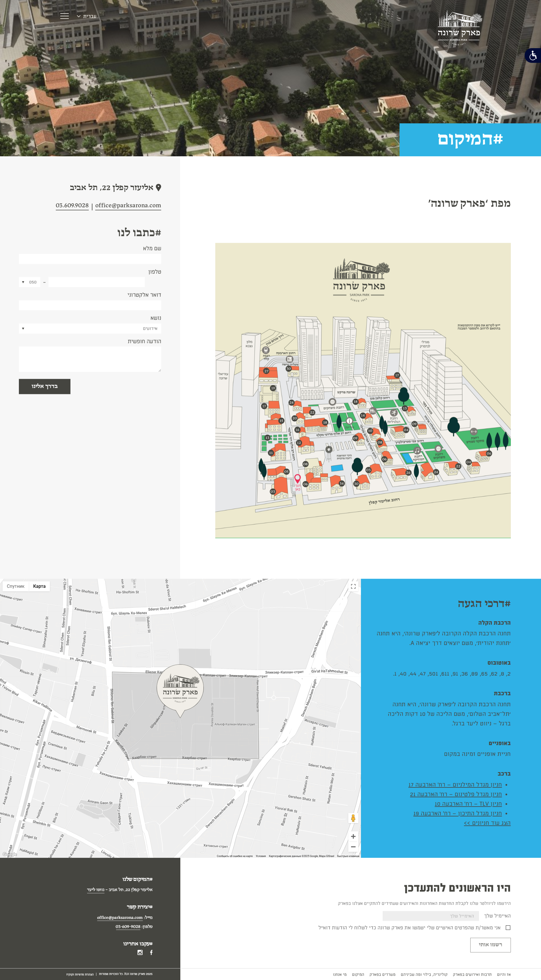Image resolution: width=541 pixels, height=980 pixels.
Task: Click into the free message textarea
Action: click(x=90, y=359)
